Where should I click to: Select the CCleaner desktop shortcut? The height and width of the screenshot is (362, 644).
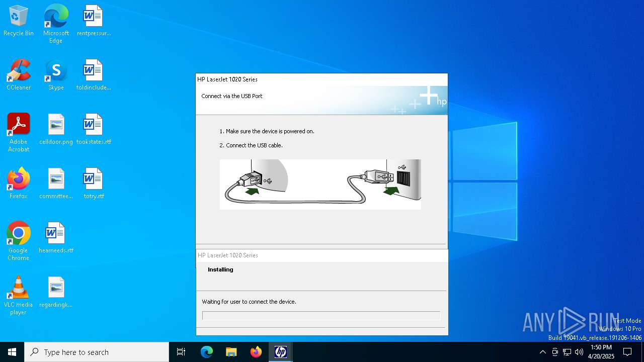pos(19,75)
